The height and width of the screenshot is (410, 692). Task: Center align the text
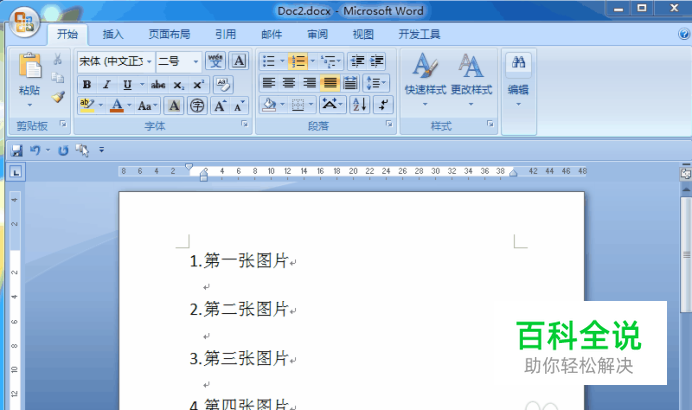(x=289, y=83)
